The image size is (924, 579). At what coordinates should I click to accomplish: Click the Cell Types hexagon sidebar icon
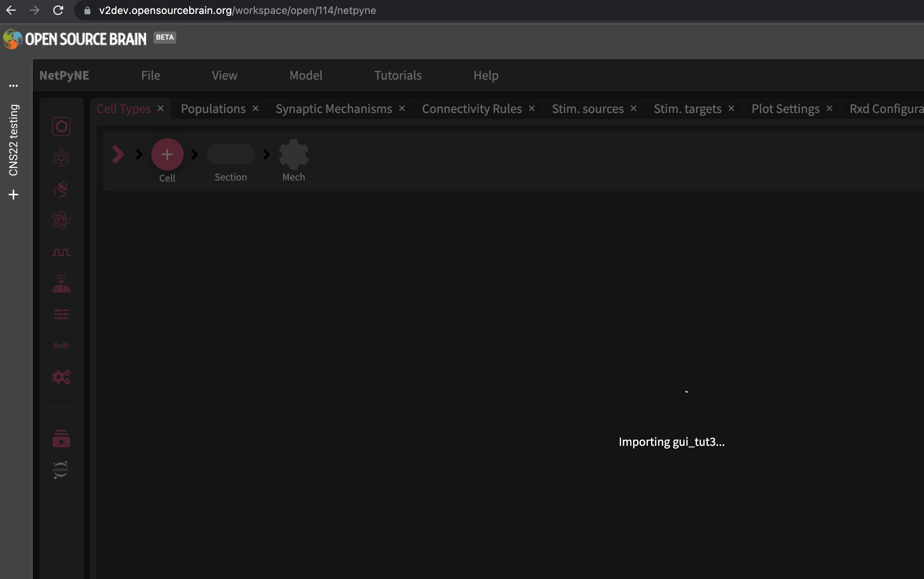click(x=61, y=126)
